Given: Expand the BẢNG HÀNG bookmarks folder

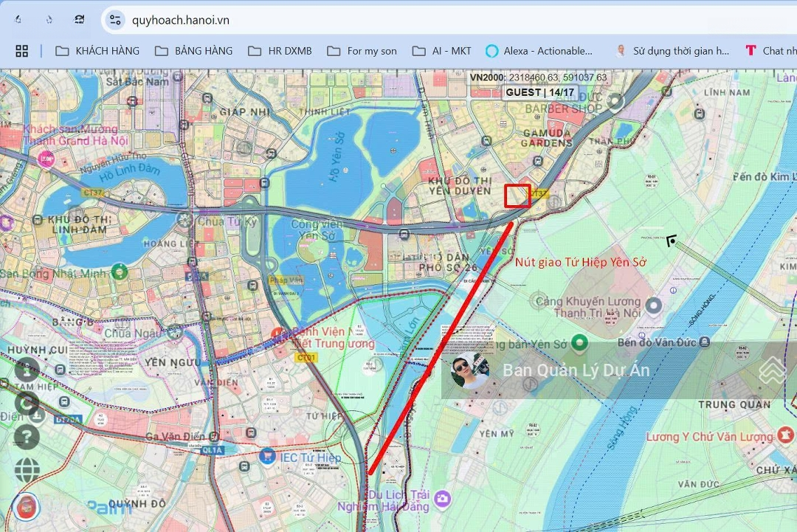Looking at the screenshot, I should pyautogui.click(x=193, y=51).
